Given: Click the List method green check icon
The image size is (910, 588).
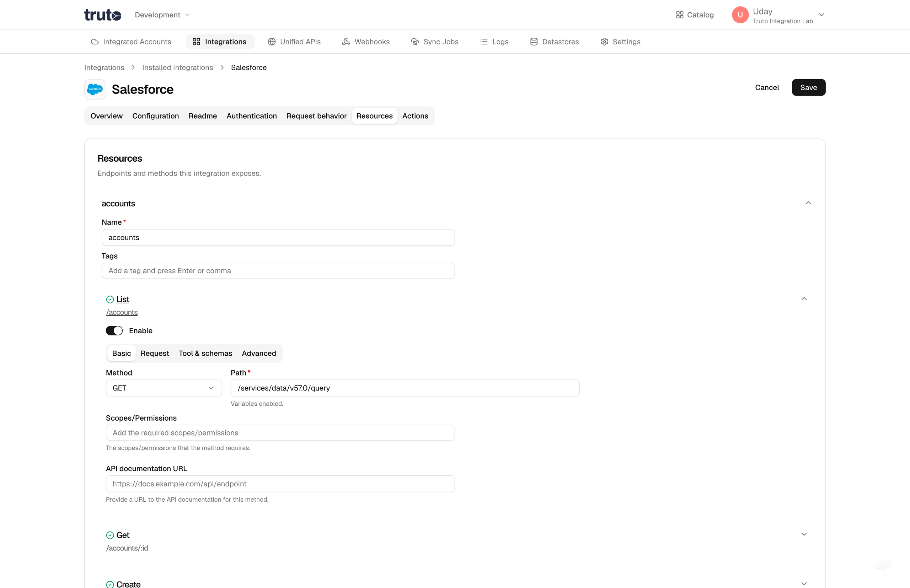Looking at the screenshot, I should [x=110, y=300].
